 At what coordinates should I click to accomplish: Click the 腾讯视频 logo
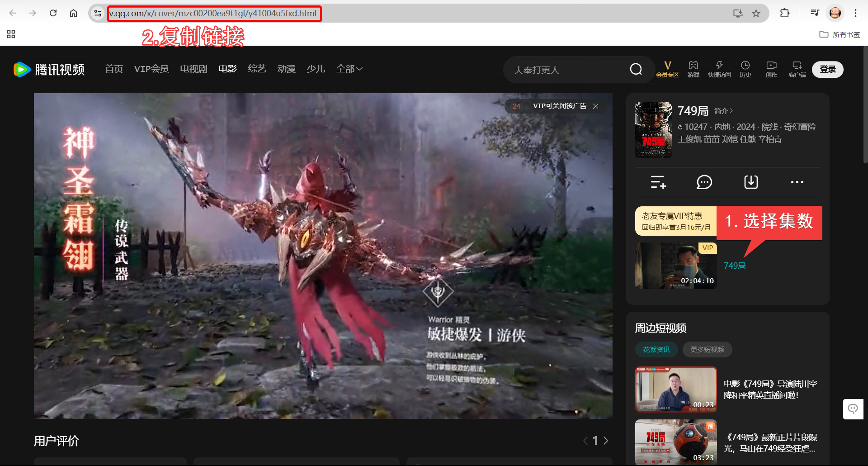(49, 69)
